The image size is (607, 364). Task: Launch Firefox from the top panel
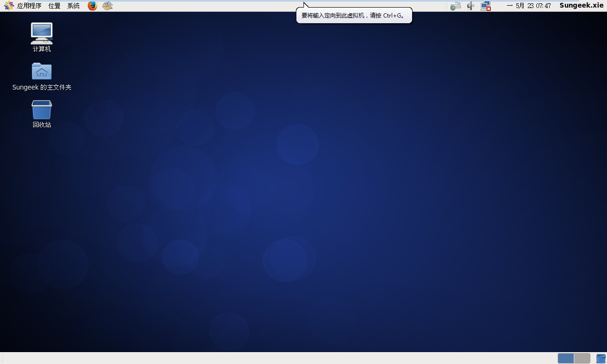click(x=92, y=6)
